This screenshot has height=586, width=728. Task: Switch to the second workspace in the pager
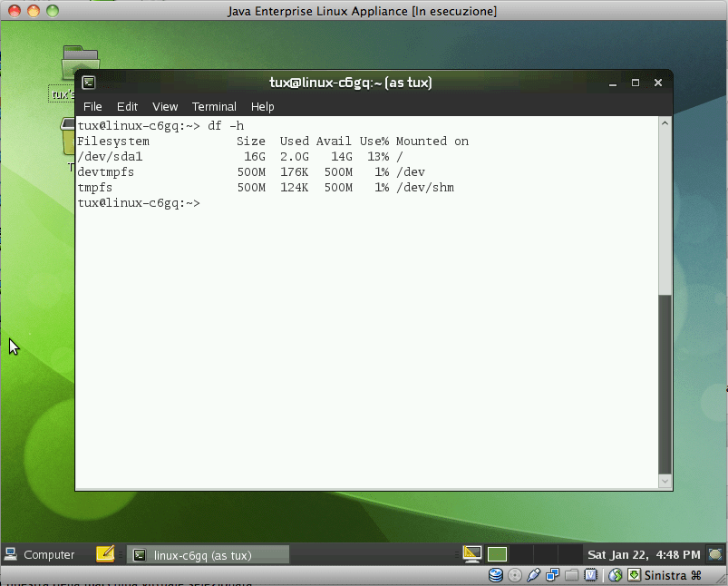[521, 555]
